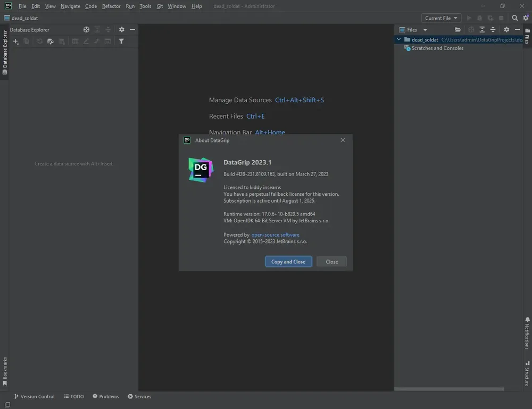The width and height of the screenshot is (532, 409).
Task: Click the Files panel horizontal scrollbar
Action: [x=449, y=389]
